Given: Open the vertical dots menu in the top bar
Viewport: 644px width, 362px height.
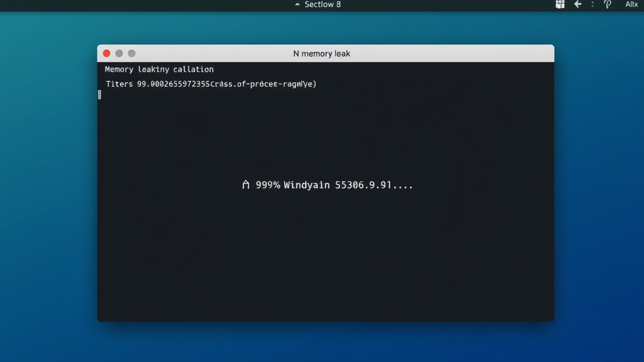Looking at the screenshot, I should tap(592, 4).
